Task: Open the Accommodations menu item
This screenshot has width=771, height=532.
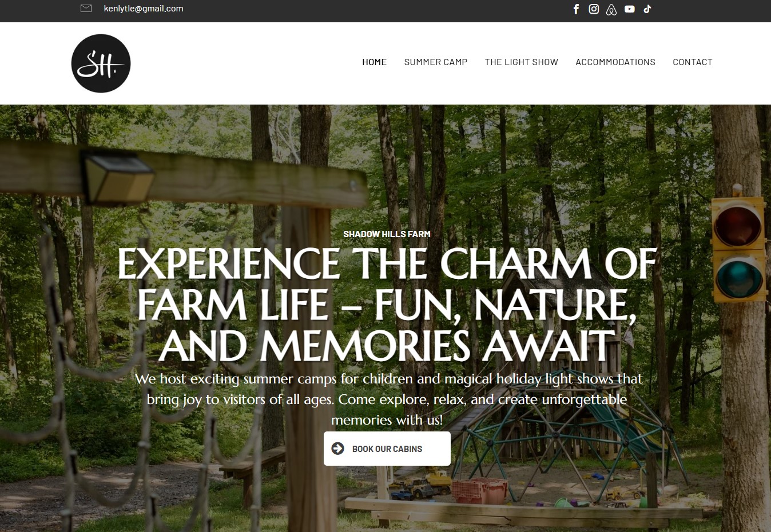Action: [x=615, y=62]
